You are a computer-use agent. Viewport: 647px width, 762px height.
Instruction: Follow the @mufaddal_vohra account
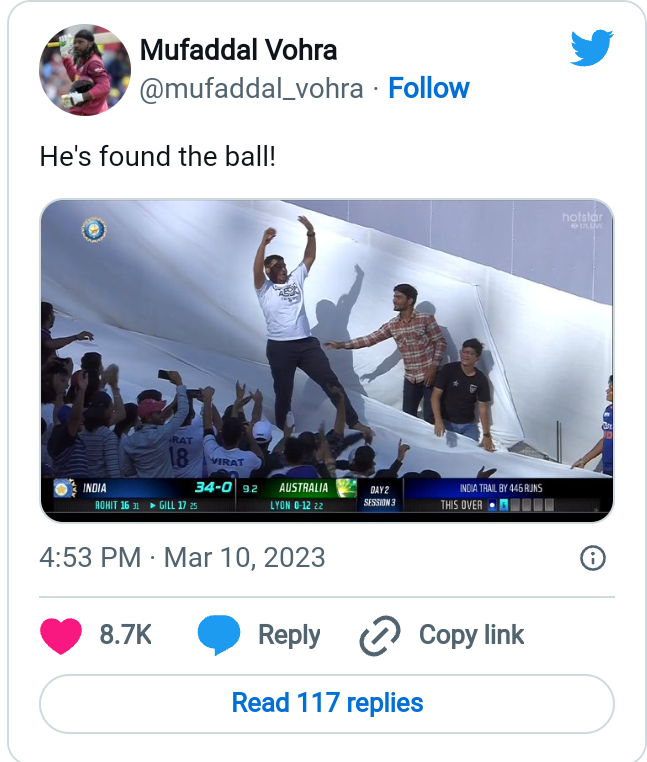pyautogui.click(x=429, y=88)
